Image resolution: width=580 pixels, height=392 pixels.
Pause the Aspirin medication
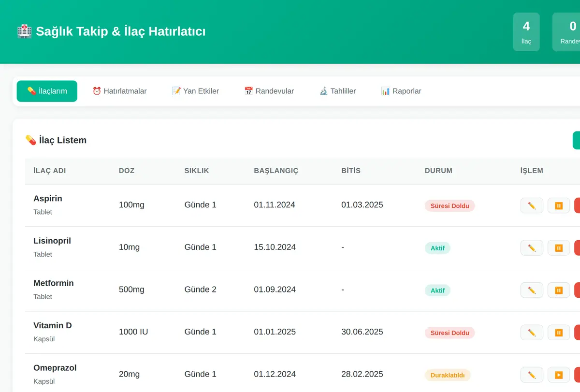point(559,205)
